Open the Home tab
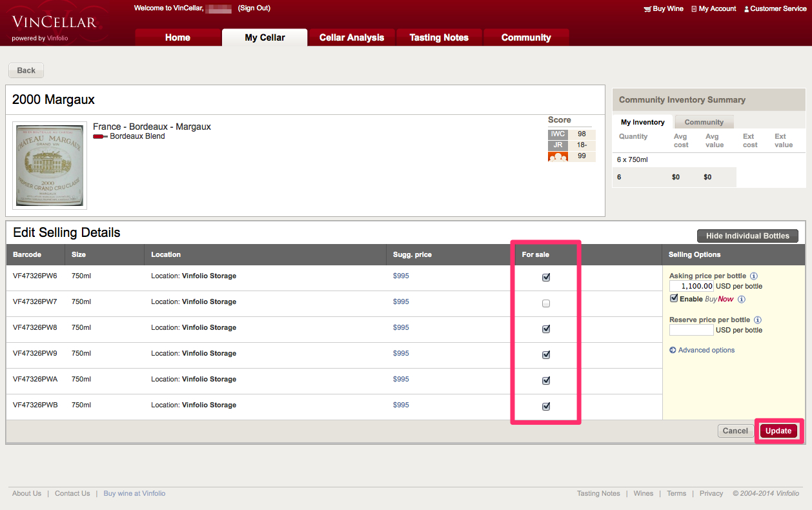 (x=178, y=37)
